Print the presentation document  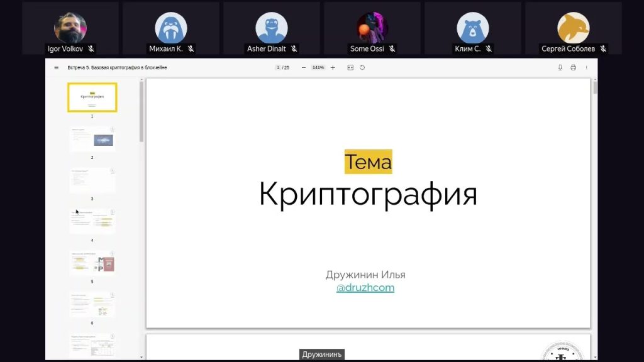(573, 68)
